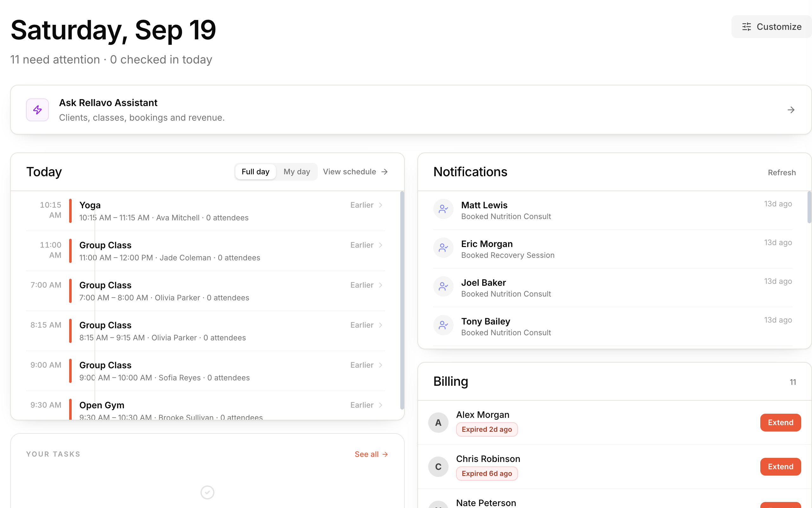Click the Rellavo Assistant lightning bolt icon
Viewport: 812px width, 508px height.
[37, 110]
